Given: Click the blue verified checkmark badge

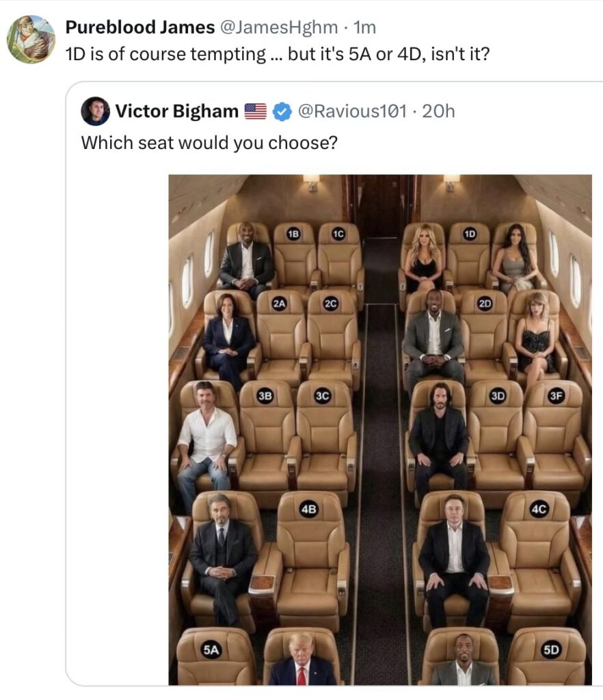Looking at the screenshot, I should coord(282,111).
